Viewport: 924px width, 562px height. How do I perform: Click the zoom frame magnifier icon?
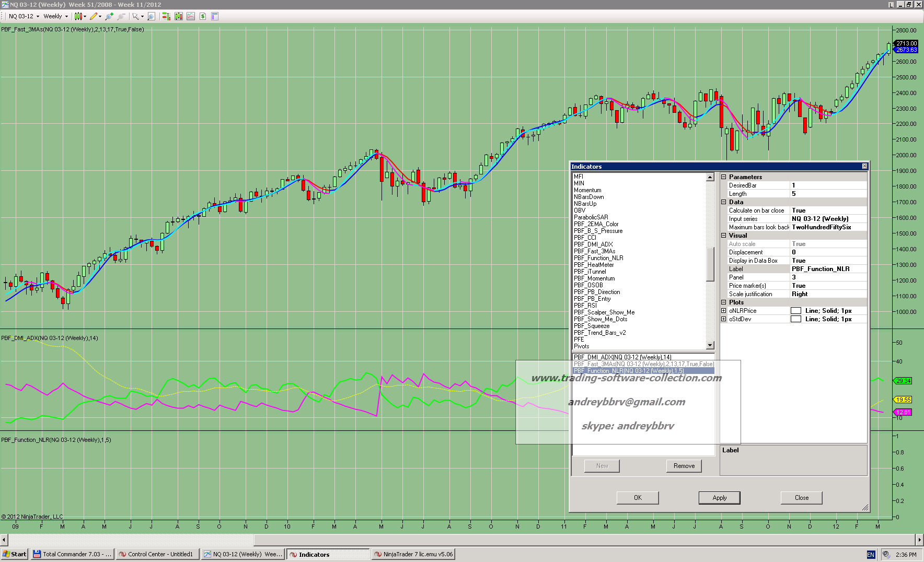point(151,16)
